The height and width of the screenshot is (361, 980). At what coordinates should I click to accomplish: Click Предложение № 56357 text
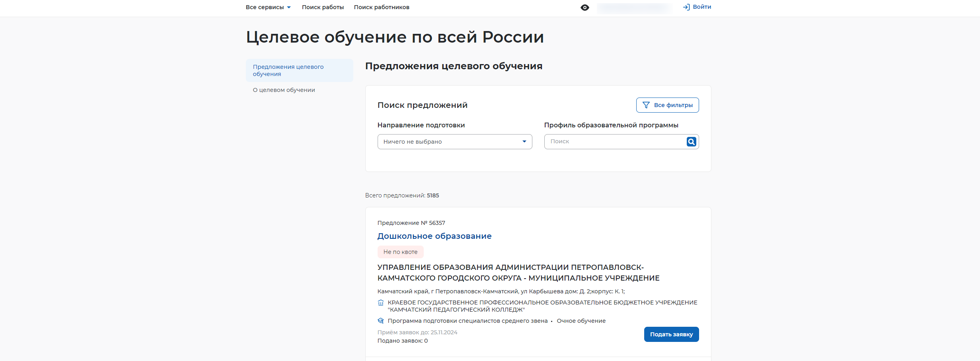tap(411, 223)
